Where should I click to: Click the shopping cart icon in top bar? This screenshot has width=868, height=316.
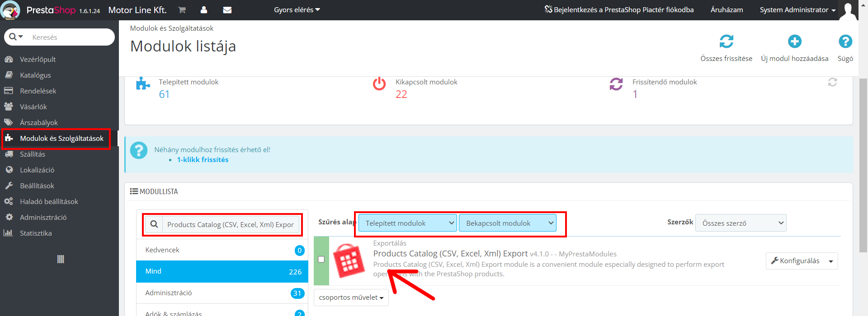pyautogui.click(x=182, y=10)
